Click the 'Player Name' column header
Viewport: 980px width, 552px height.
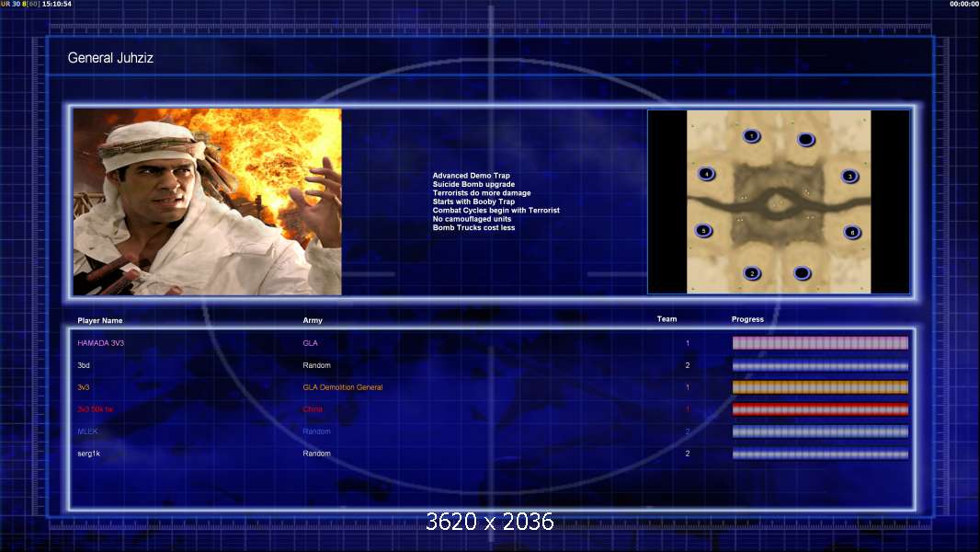click(x=100, y=321)
